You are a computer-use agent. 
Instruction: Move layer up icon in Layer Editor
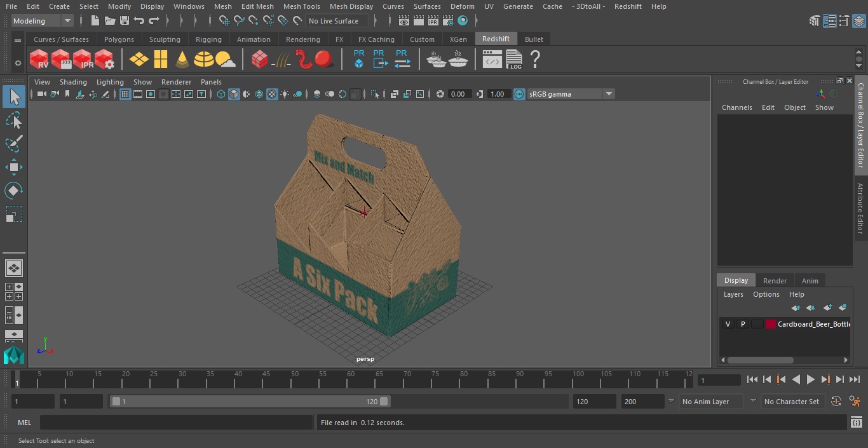(796, 308)
